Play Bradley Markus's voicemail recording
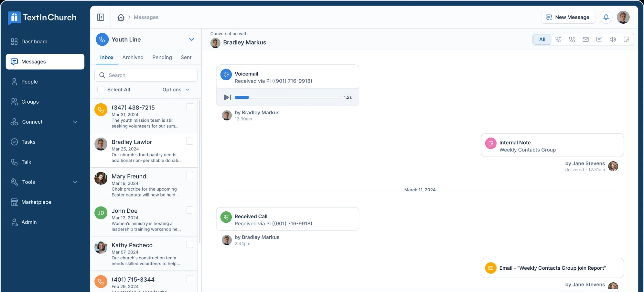 pos(227,97)
